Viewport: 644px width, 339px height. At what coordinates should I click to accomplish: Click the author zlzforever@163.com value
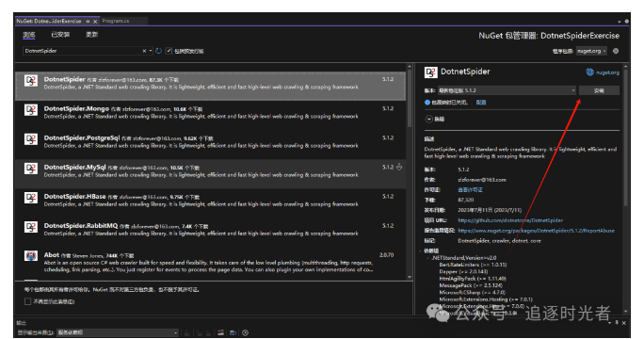click(482, 180)
